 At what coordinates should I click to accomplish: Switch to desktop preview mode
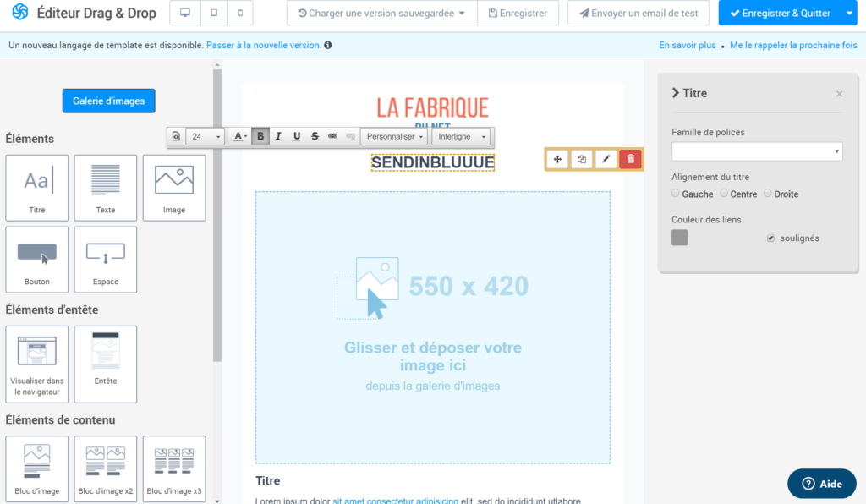[x=185, y=14]
